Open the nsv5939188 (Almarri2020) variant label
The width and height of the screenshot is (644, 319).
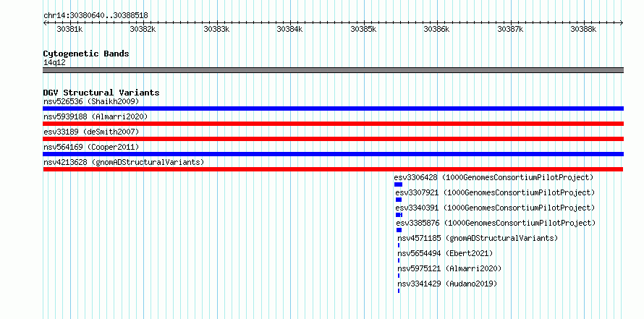96,116
